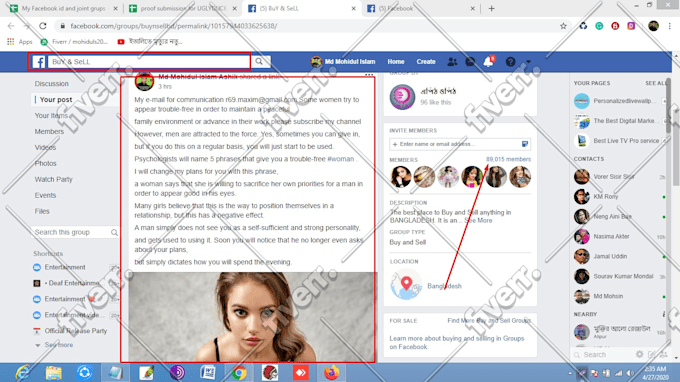Open the woman photo in post
The height and width of the screenshot is (382, 680).
[x=252, y=317]
